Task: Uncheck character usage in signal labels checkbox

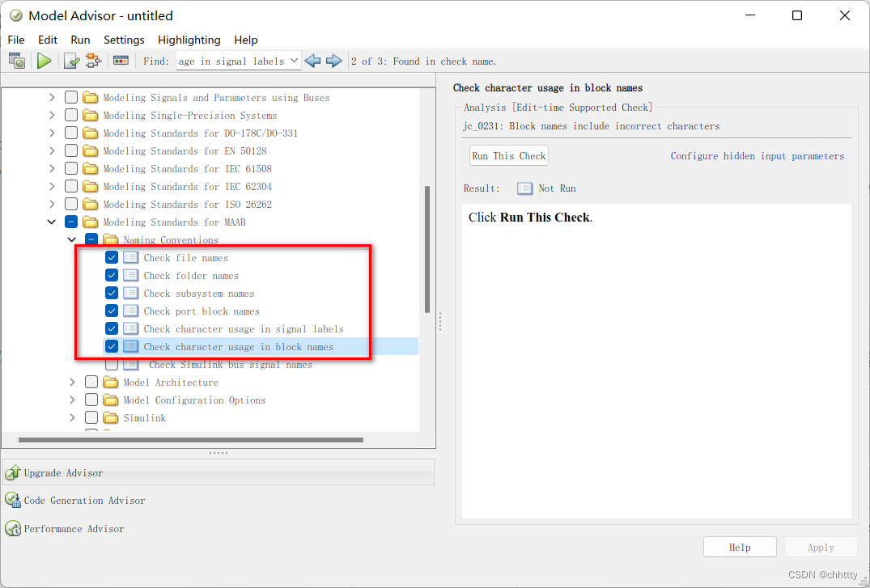Action: pos(112,328)
